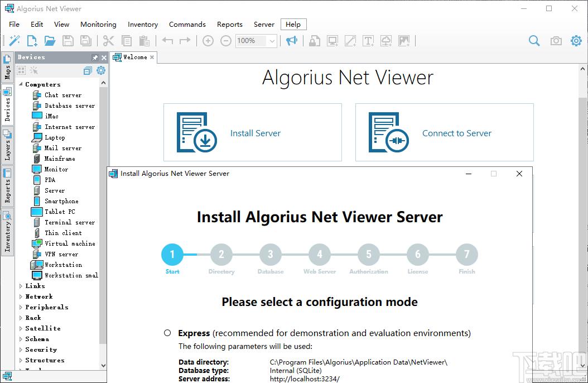The width and height of the screenshot is (588, 383).
Task: Click the Redo arrow icon
Action: point(185,41)
